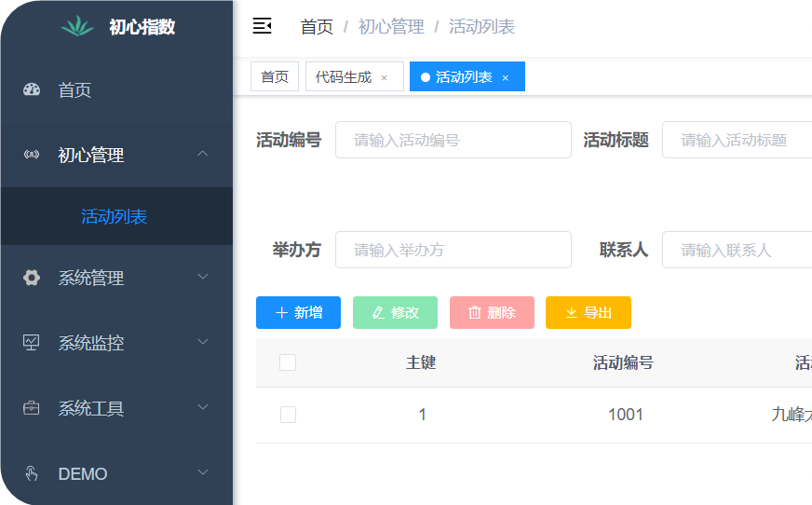Image resolution: width=812 pixels, height=505 pixels.
Task: Check the checkbox for row 1001
Action: pyautogui.click(x=288, y=415)
